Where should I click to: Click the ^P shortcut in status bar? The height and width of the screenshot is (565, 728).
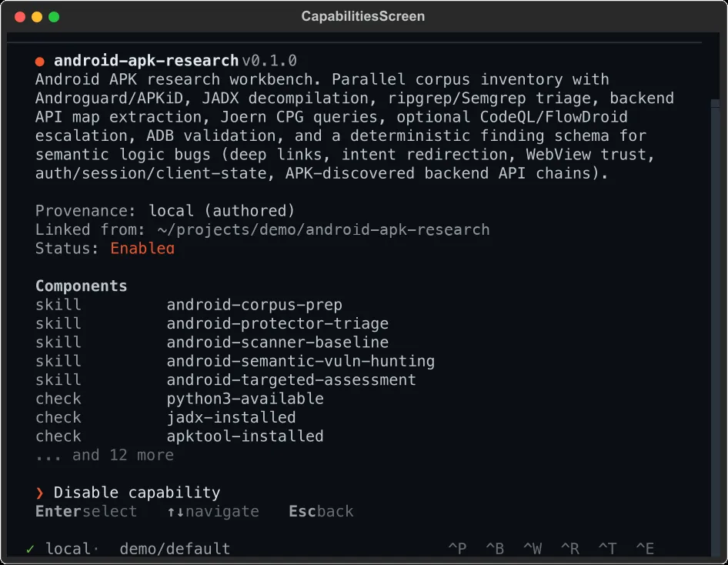[x=457, y=549]
